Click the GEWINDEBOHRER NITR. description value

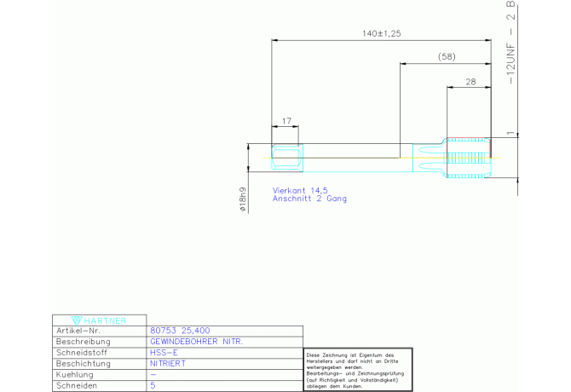(195, 342)
